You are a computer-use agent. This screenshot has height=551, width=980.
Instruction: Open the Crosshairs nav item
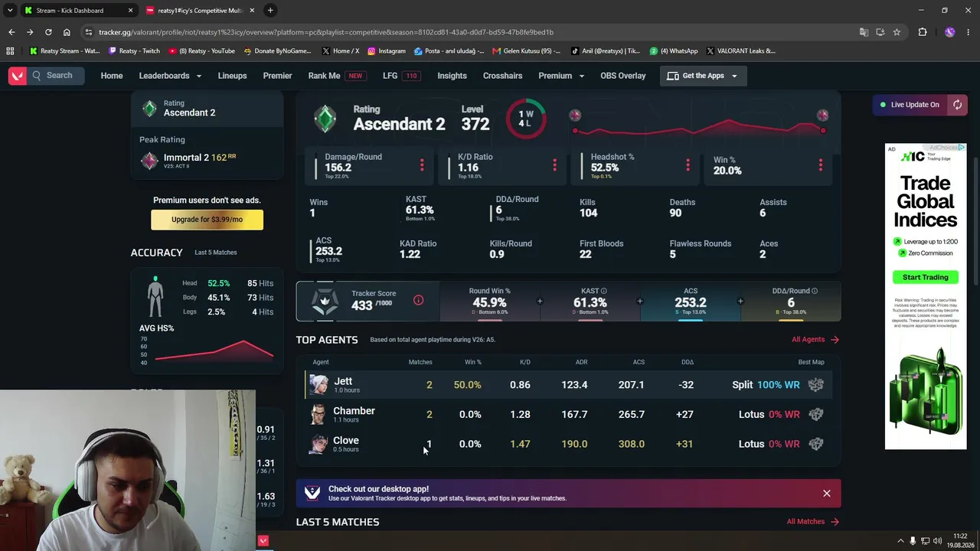click(x=502, y=76)
